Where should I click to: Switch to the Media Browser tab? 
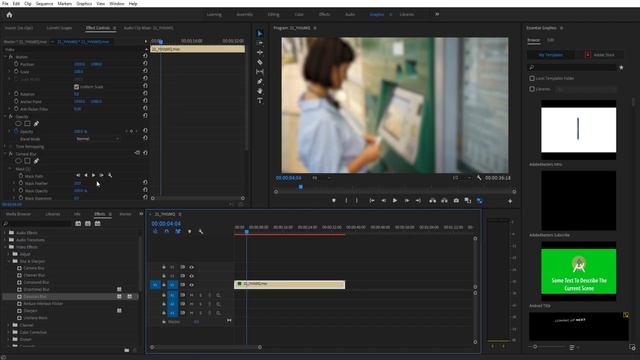click(x=18, y=214)
